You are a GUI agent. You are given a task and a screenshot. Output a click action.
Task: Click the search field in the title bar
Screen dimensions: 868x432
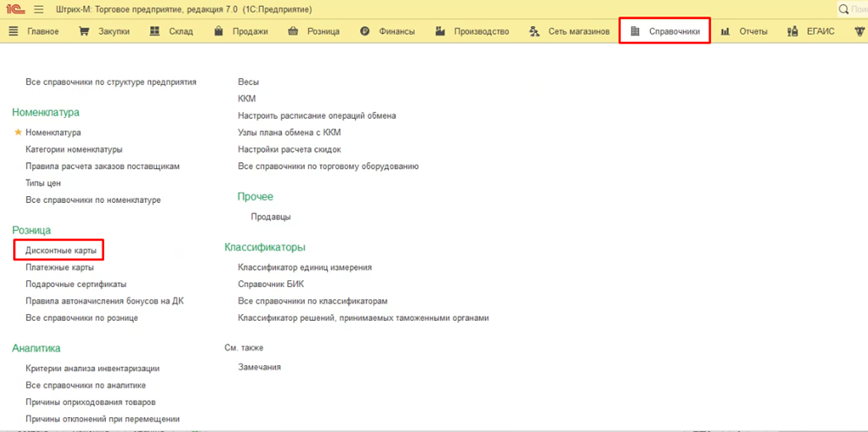click(855, 9)
